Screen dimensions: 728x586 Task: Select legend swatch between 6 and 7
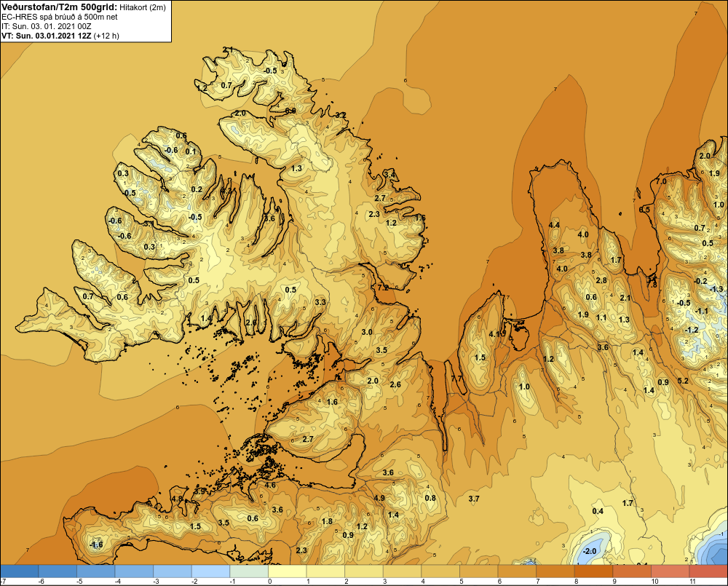(x=517, y=571)
